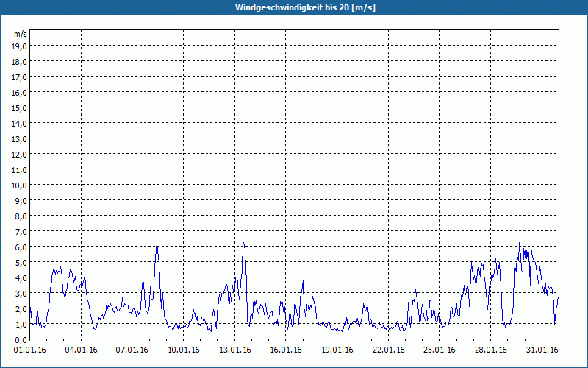Click the y-axis label '8,0'
588x368 pixels.
coord(21,216)
